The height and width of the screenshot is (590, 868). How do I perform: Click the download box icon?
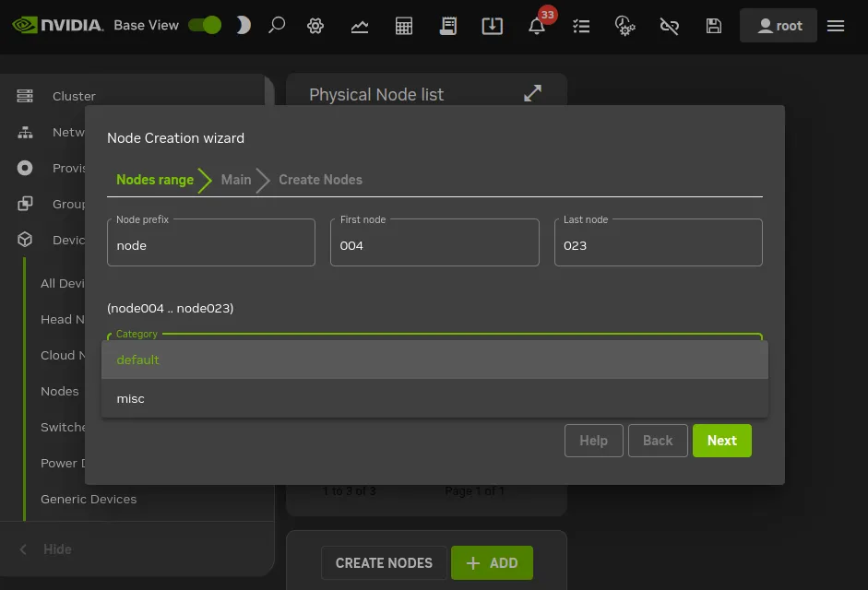(x=493, y=26)
